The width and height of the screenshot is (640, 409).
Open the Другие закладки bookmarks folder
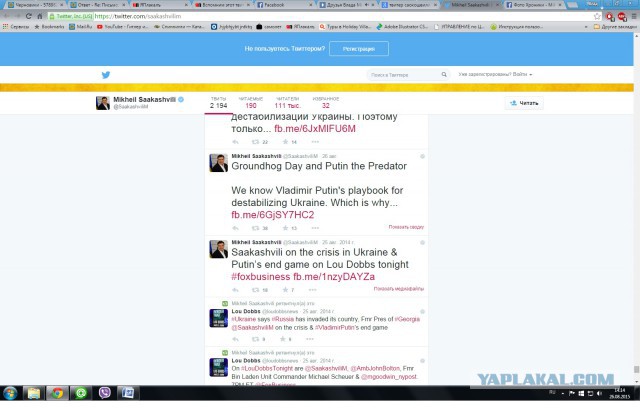tap(615, 27)
